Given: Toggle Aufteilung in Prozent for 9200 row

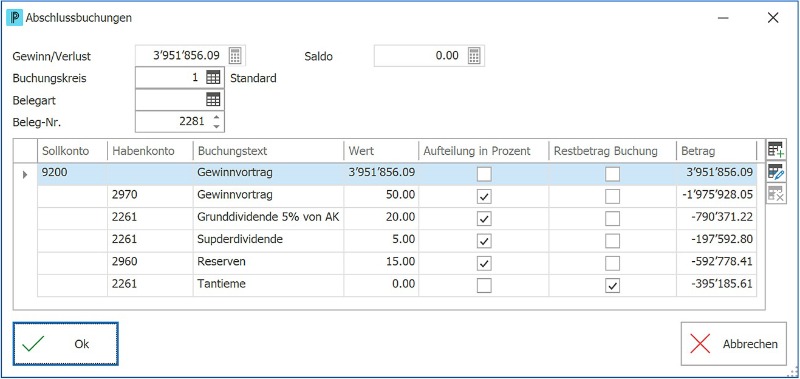Looking at the screenshot, I should (484, 174).
